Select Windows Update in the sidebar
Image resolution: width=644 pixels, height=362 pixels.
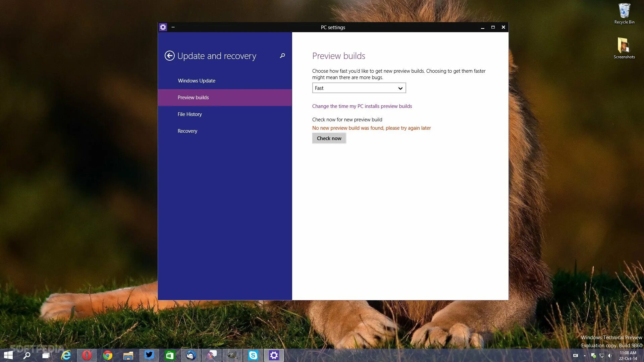(197, 81)
